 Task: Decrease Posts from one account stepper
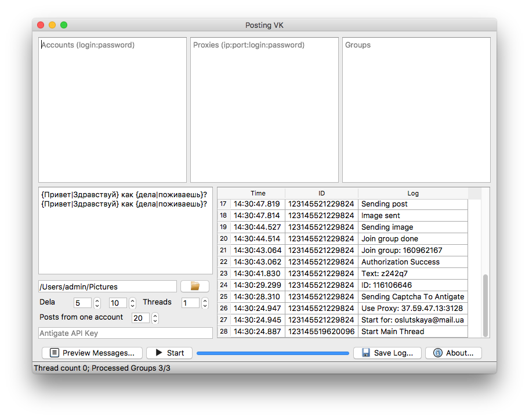click(155, 321)
